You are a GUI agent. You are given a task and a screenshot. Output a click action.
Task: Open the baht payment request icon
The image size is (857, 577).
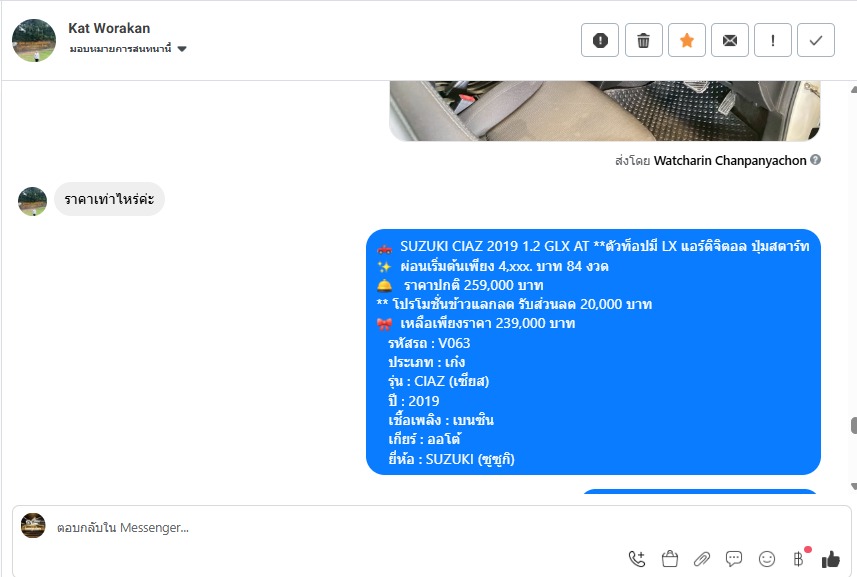click(799, 558)
